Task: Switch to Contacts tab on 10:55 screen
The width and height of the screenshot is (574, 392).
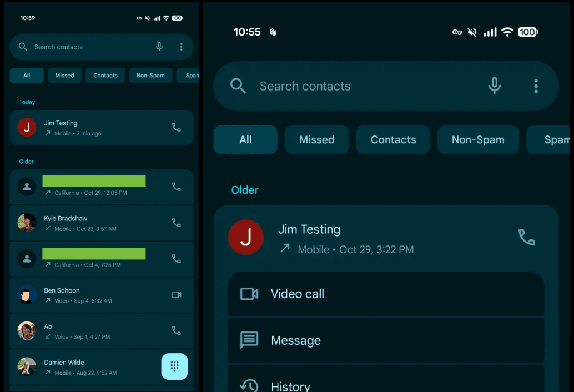Action: 393,139
